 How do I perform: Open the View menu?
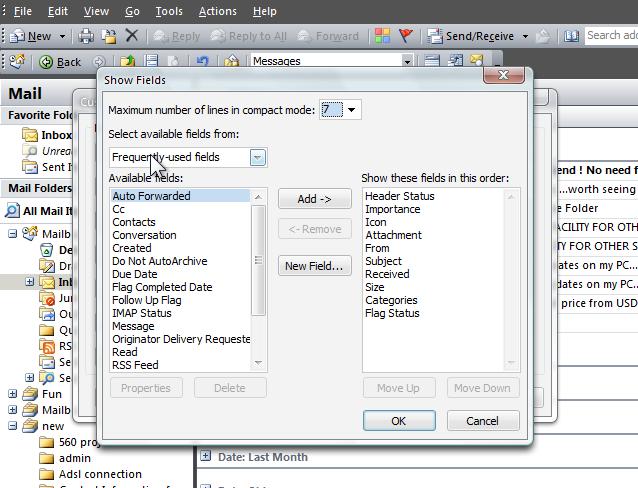tap(96, 11)
